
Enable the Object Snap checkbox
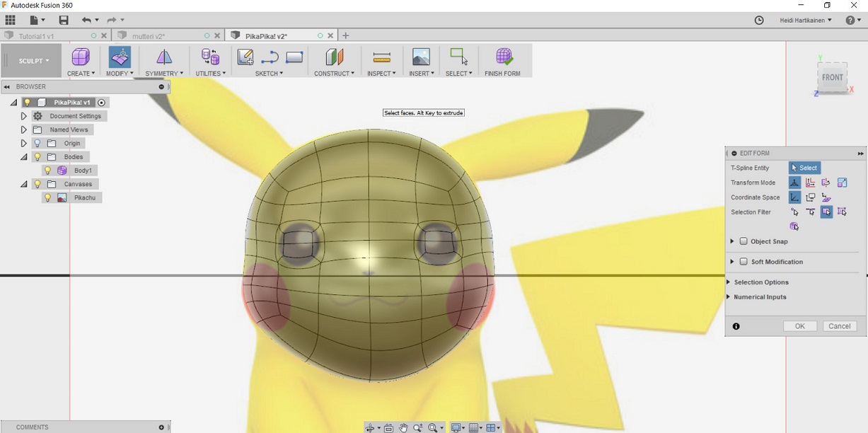coord(743,241)
